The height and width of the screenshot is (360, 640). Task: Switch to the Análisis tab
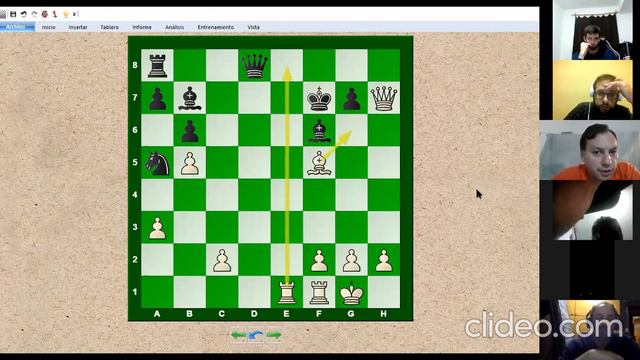pos(174,27)
